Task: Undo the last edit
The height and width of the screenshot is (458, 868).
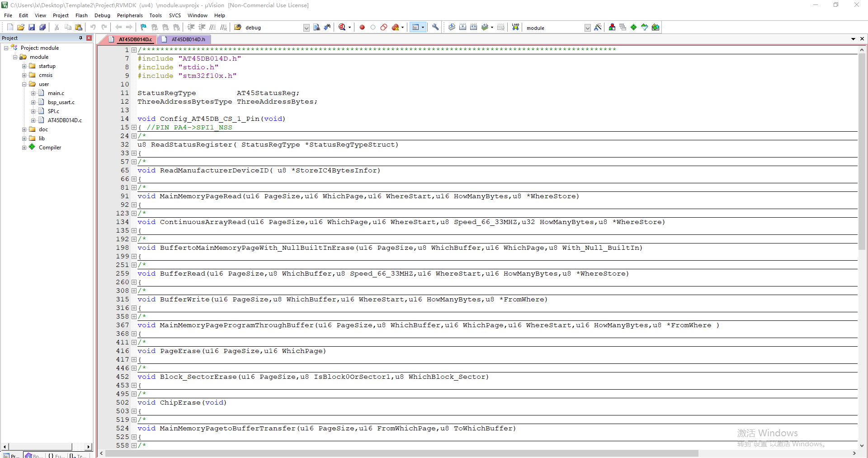Action: tap(93, 27)
